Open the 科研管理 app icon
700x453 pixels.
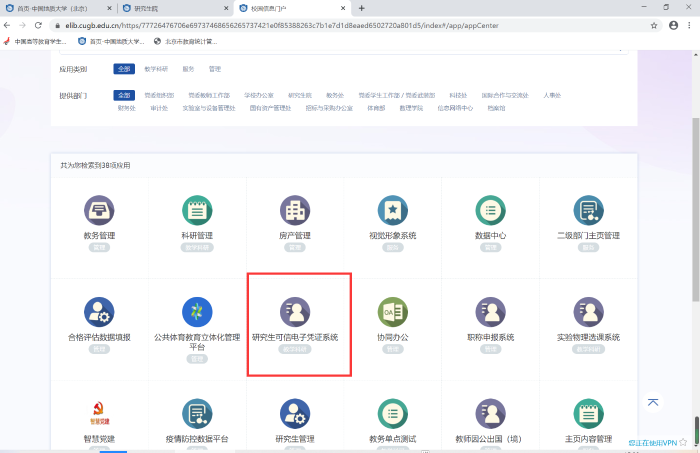[197, 210]
